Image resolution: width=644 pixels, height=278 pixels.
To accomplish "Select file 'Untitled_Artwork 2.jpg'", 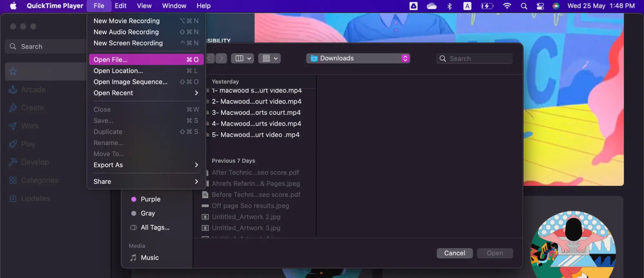I will pyautogui.click(x=246, y=217).
